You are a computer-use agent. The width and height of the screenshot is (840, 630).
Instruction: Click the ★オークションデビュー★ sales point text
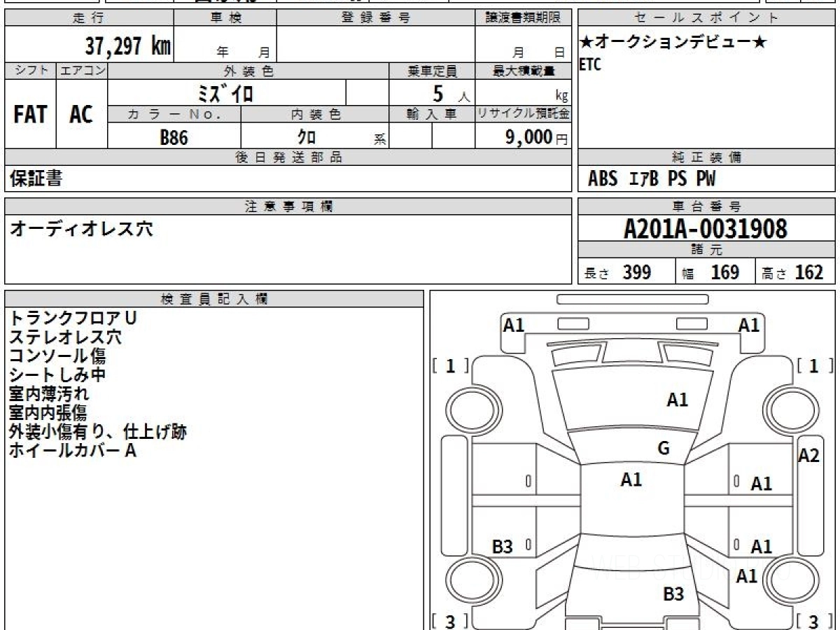pyautogui.click(x=673, y=42)
